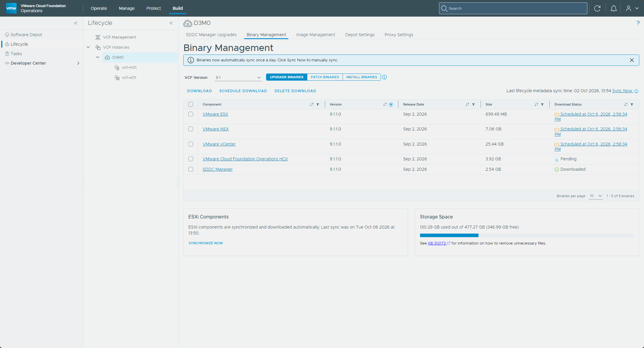Image resolution: width=644 pixels, height=348 pixels.
Task: Check the VMware vCenter row checkbox
Action: (x=191, y=144)
